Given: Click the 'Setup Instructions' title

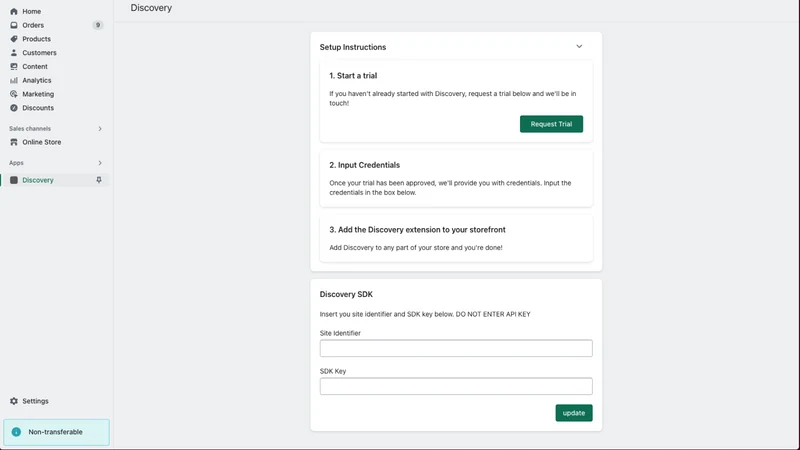Looking at the screenshot, I should click(353, 47).
